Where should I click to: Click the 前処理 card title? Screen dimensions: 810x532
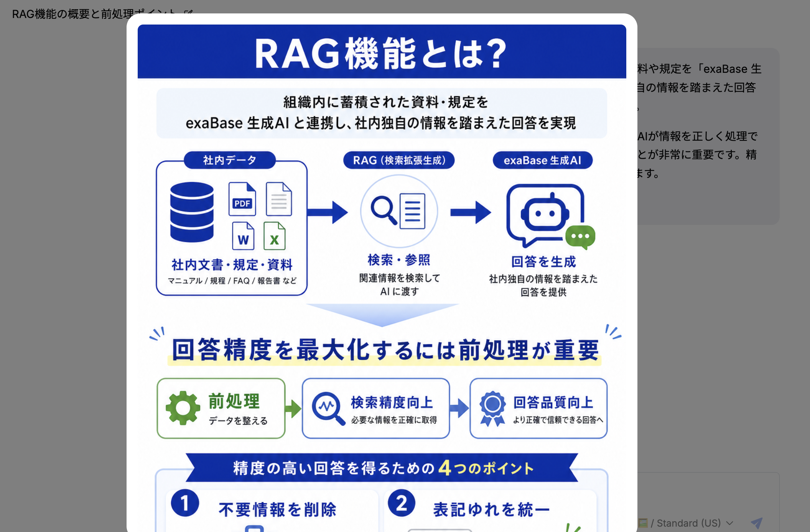(234, 401)
